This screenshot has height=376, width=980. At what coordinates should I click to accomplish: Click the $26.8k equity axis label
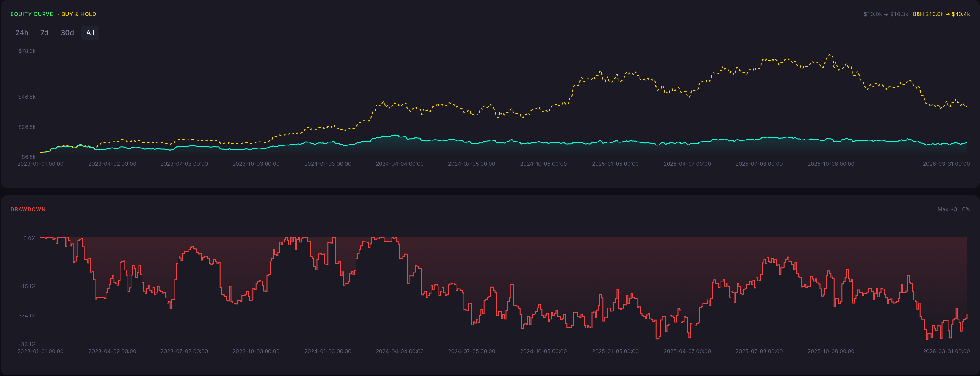(x=27, y=127)
